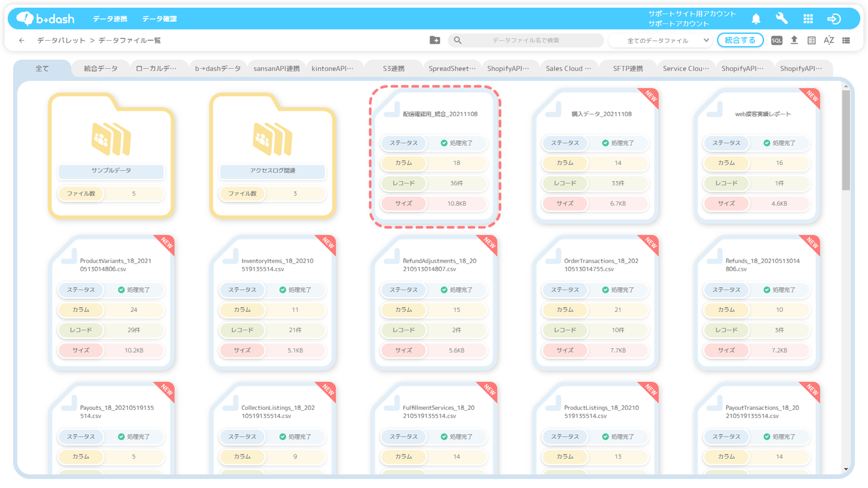Switch to the sansanAPI連携 tab

276,69
